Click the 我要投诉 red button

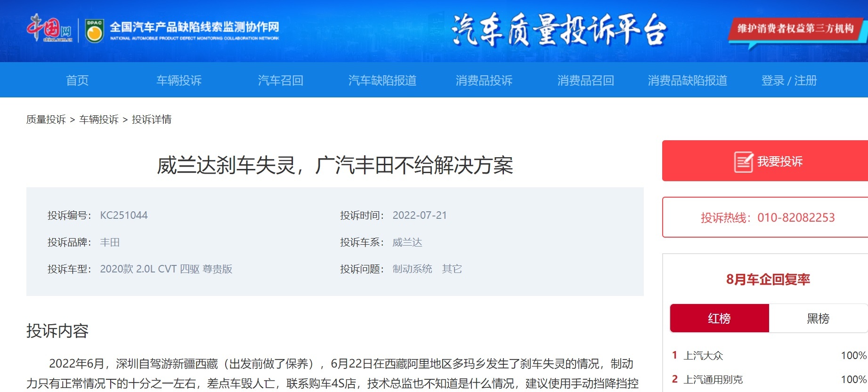(765, 161)
